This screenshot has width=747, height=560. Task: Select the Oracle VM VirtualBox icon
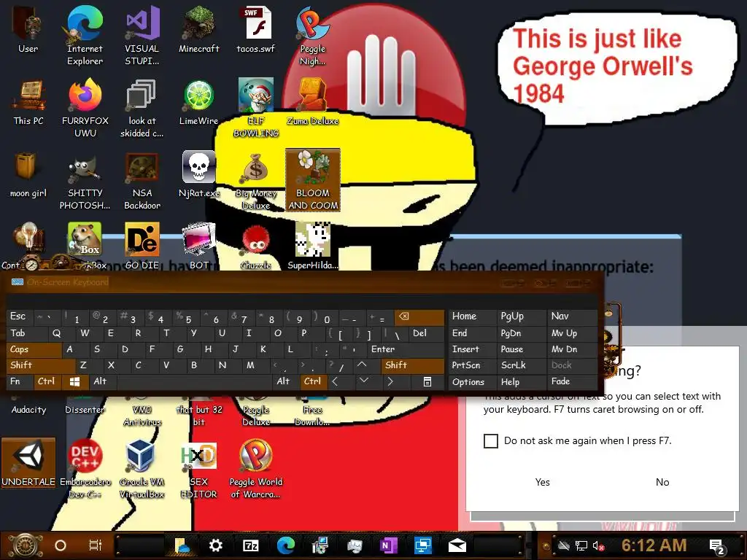coord(142,469)
